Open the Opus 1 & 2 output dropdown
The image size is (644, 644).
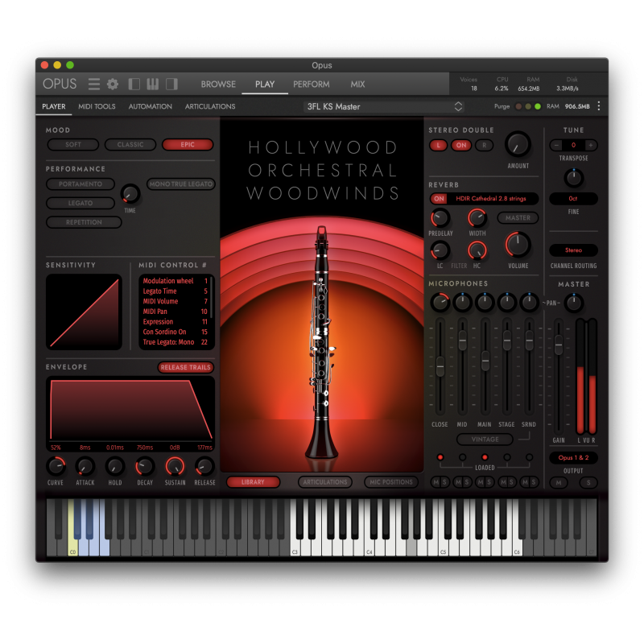click(x=573, y=457)
